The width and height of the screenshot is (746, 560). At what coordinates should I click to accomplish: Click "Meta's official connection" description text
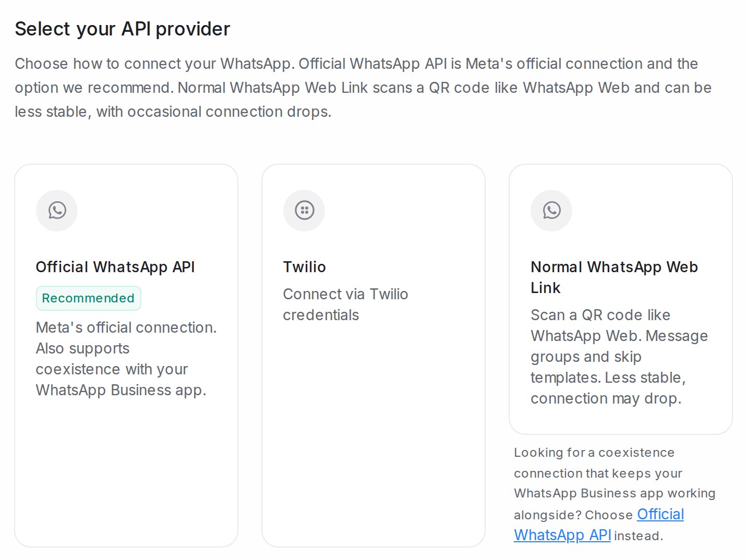point(126,359)
